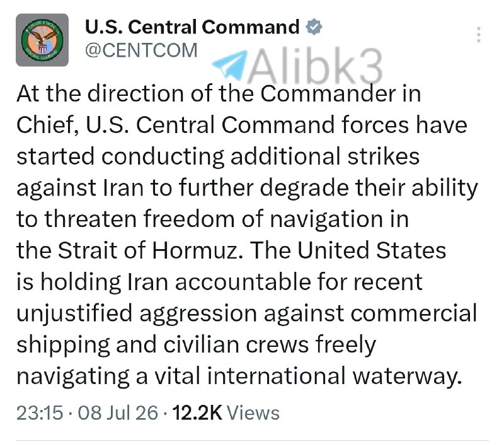
Task: Click the 23:15 post timestamp
Action: 40,413
